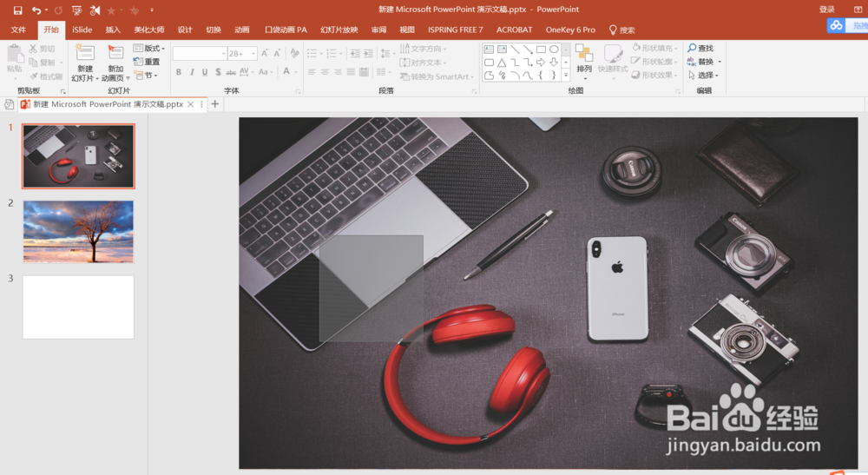The height and width of the screenshot is (475, 868).
Task: Click the 搜索 lightbulb search box
Action: (622, 30)
